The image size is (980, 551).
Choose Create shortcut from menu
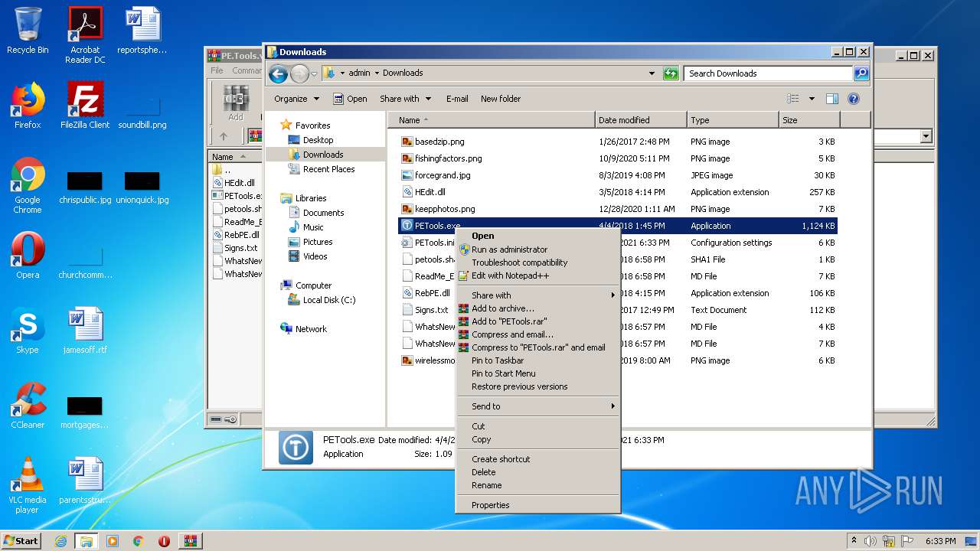click(x=537, y=459)
